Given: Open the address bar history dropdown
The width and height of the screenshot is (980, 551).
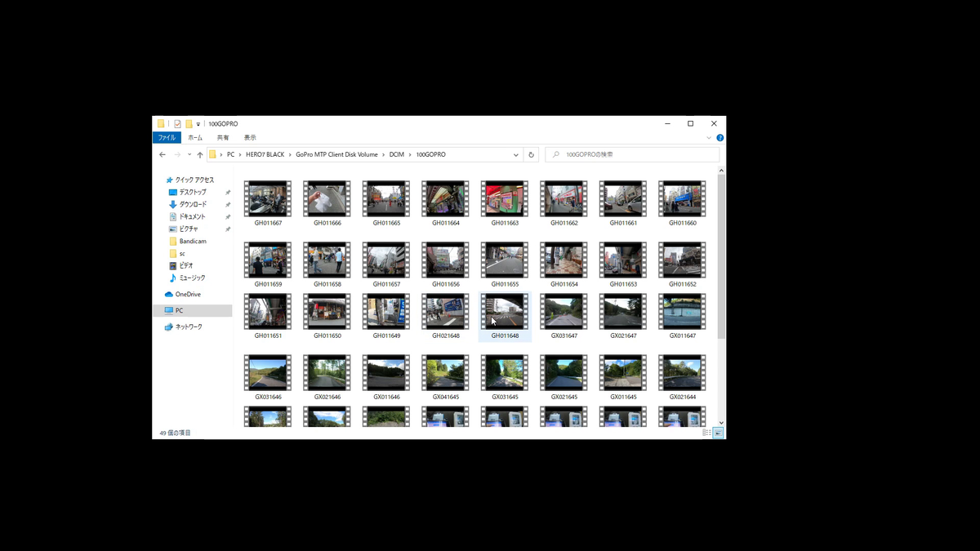Looking at the screenshot, I should [x=516, y=154].
